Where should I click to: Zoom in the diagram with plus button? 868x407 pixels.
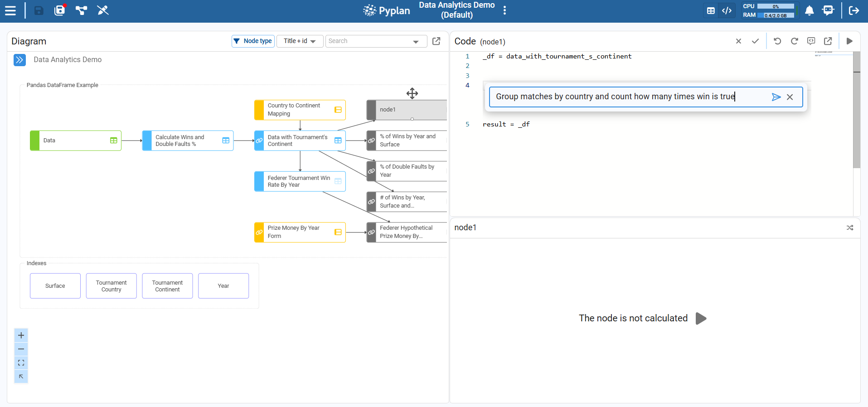[x=21, y=335]
